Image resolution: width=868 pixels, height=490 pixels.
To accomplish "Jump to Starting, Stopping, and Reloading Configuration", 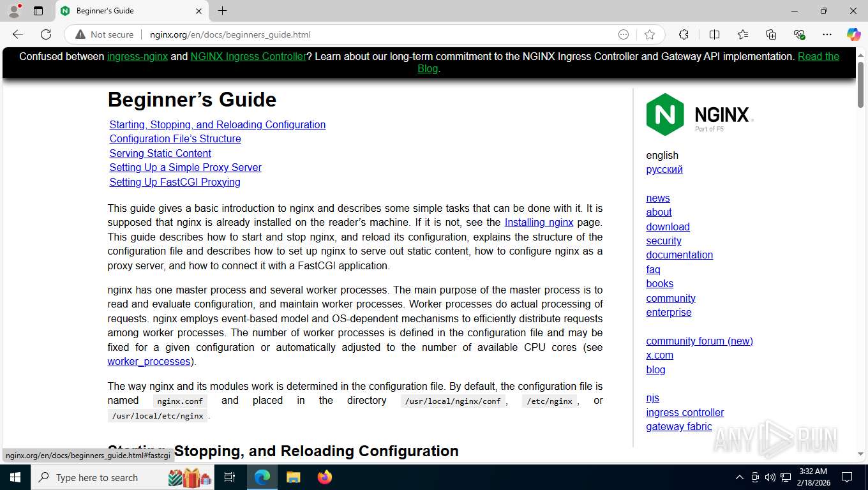I will [218, 124].
